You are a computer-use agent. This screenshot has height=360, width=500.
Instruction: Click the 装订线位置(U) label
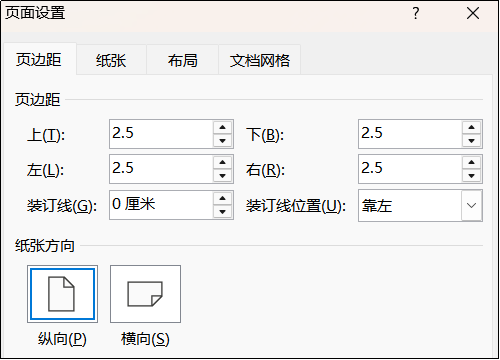point(296,206)
